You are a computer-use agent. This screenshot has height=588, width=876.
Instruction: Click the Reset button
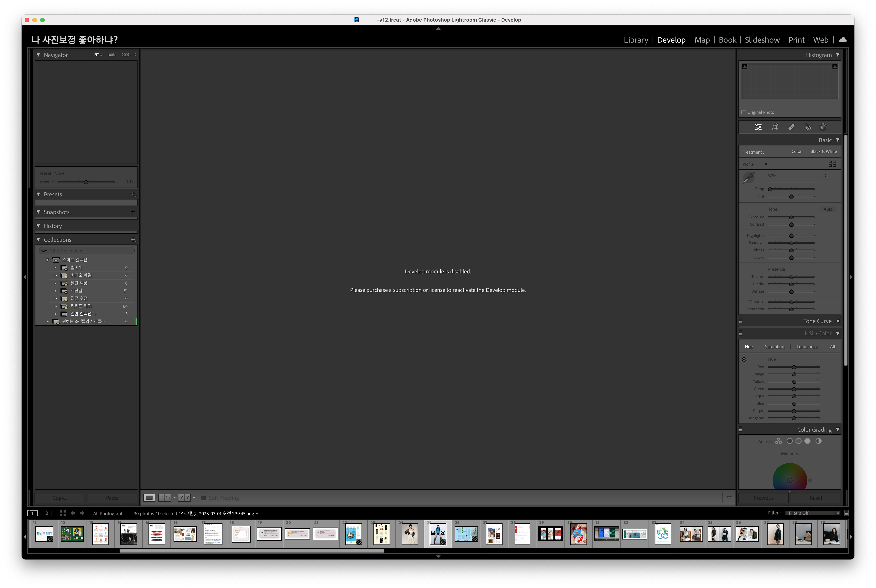click(x=816, y=498)
